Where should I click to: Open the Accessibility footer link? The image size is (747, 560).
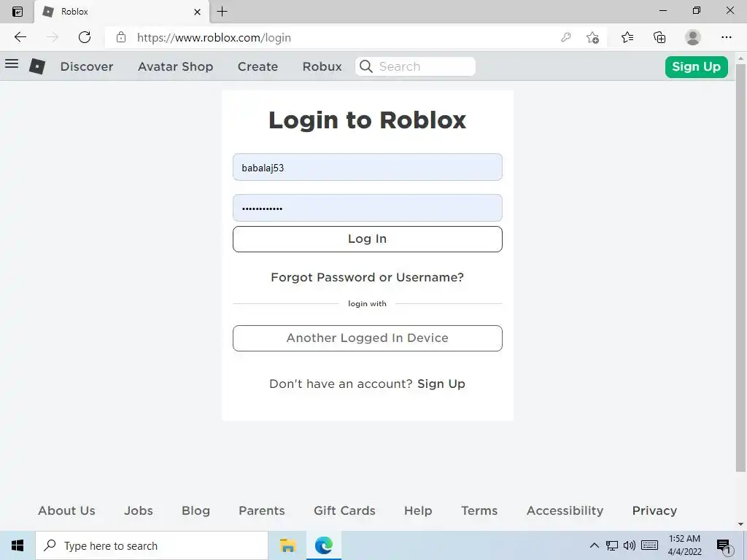coord(565,510)
